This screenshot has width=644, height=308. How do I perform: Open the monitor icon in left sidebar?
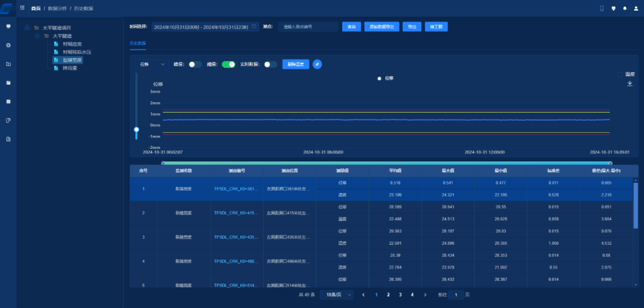8,27
